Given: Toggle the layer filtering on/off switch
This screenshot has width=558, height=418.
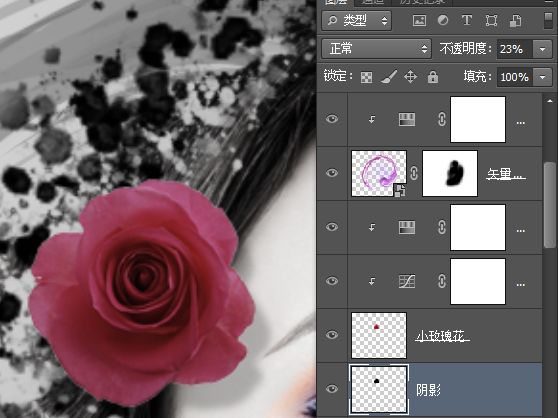Looking at the screenshot, I should pyautogui.click(x=548, y=21).
